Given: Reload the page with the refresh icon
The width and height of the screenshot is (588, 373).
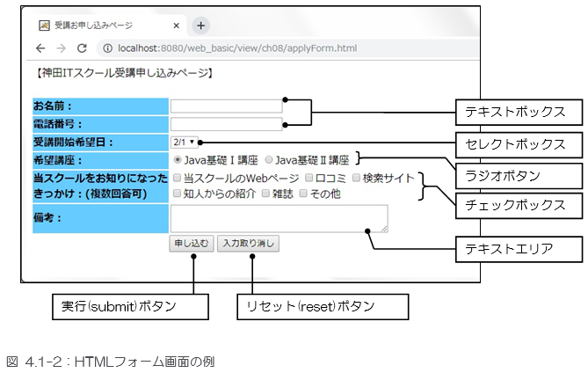Looking at the screenshot, I should click(83, 48).
